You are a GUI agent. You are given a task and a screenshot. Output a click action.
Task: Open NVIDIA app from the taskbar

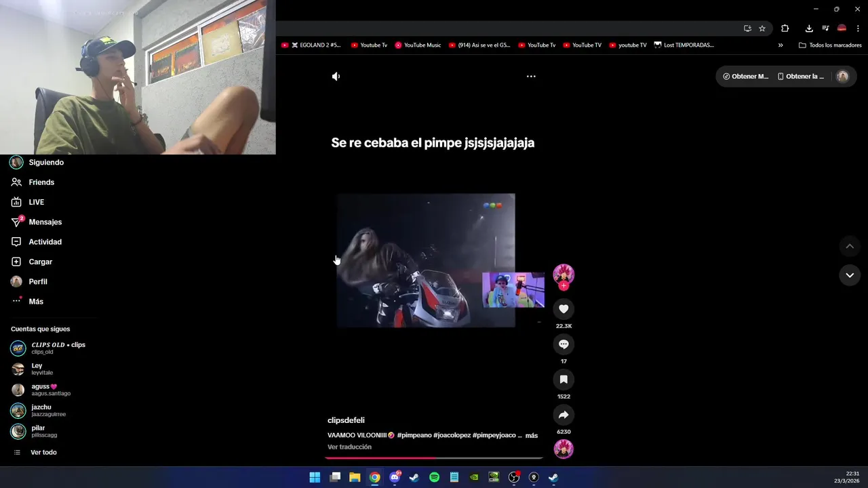tap(474, 477)
